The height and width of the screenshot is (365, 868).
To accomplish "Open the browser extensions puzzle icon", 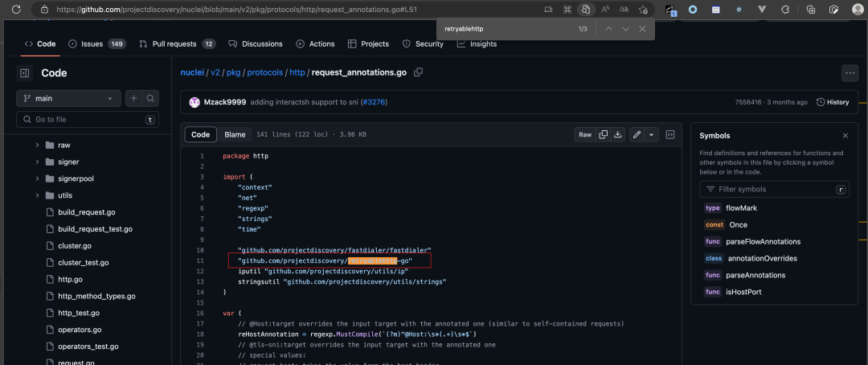I will pos(785,10).
